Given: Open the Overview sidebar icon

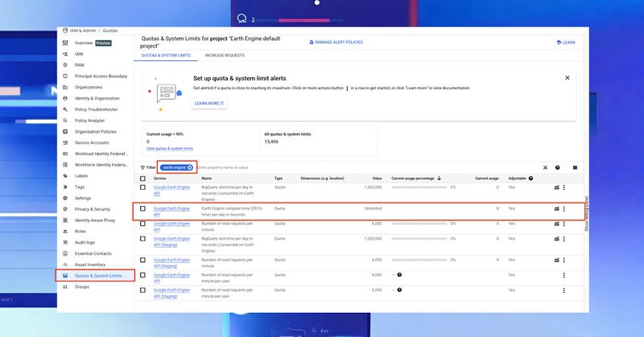Looking at the screenshot, I should point(65,43).
